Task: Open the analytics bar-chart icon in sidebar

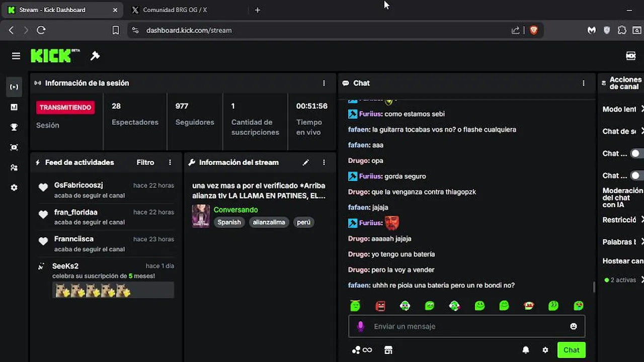Action: [x=14, y=107]
